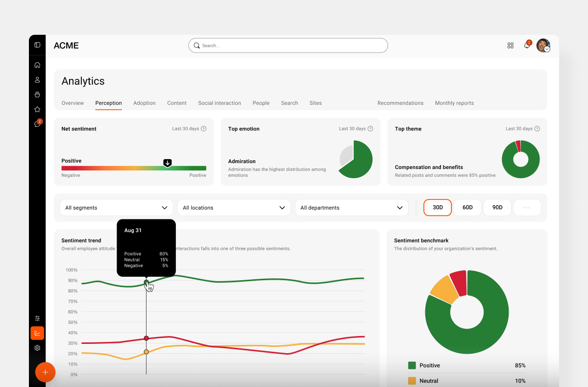Screen dimensions: 588x387
Task: Open the All departments dropdown
Action: [x=351, y=207]
